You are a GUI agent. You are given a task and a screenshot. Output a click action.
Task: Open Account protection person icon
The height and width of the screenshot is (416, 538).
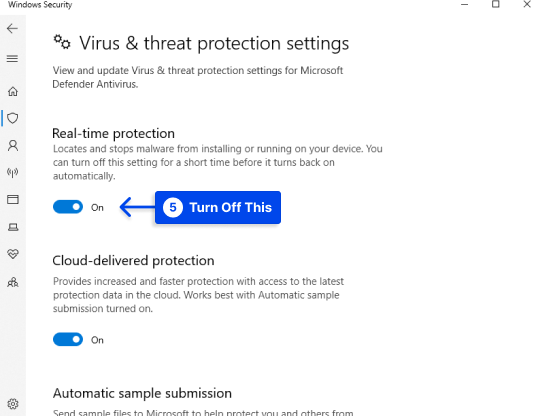tap(13, 146)
